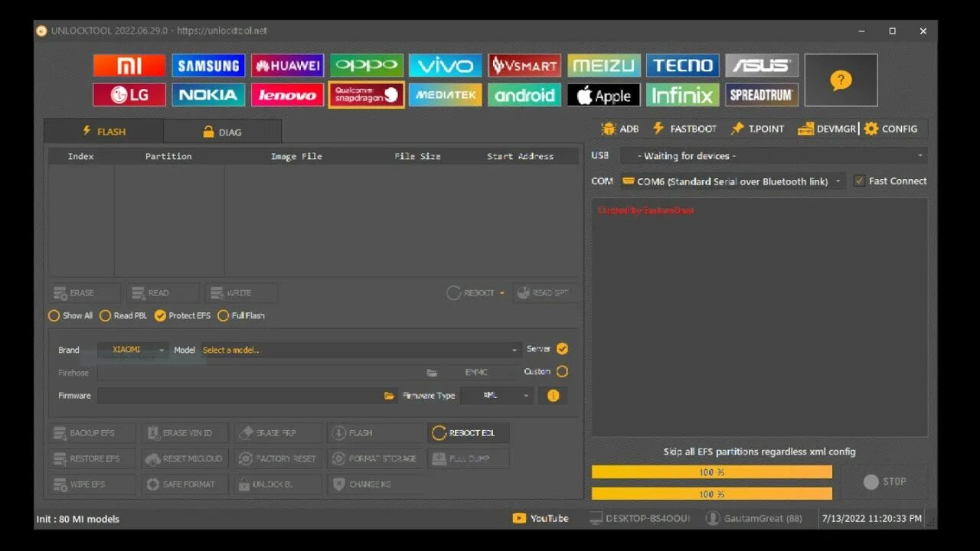
Task: Open the Spreadtrum chipset module
Action: click(x=762, y=95)
